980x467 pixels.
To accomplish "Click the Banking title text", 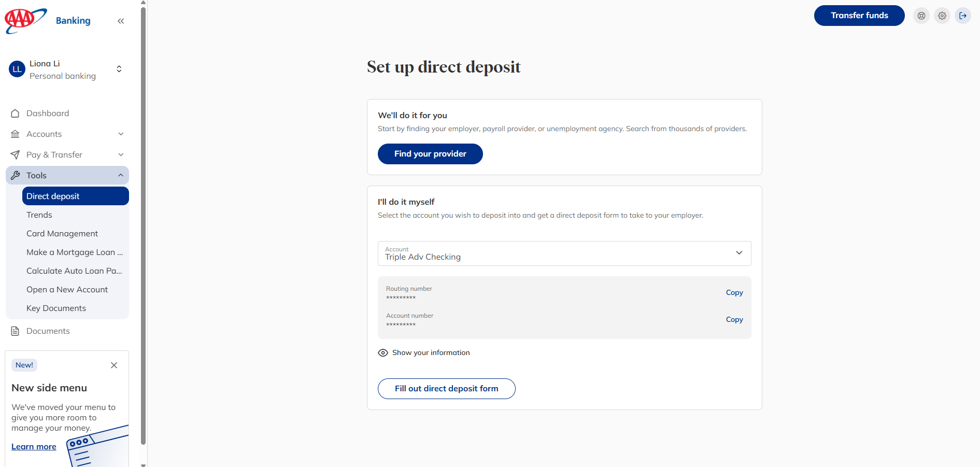I will (x=73, y=21).
